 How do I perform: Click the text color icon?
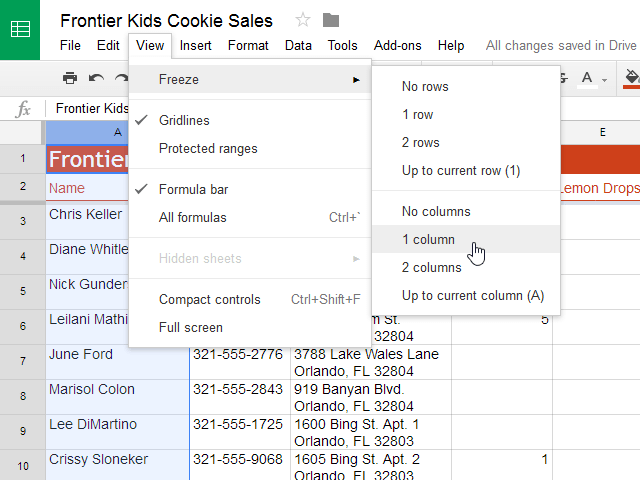tap(587, 77)
